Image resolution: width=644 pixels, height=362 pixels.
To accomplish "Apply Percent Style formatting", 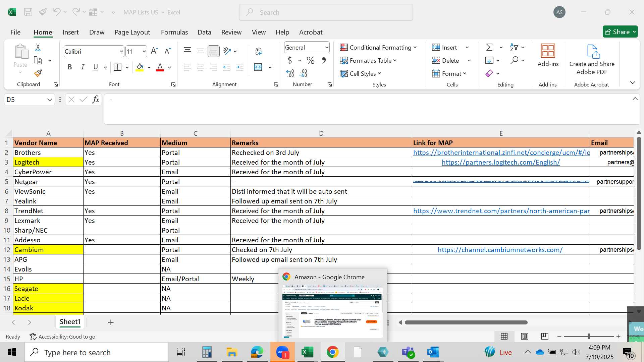I will pos(311,61).
